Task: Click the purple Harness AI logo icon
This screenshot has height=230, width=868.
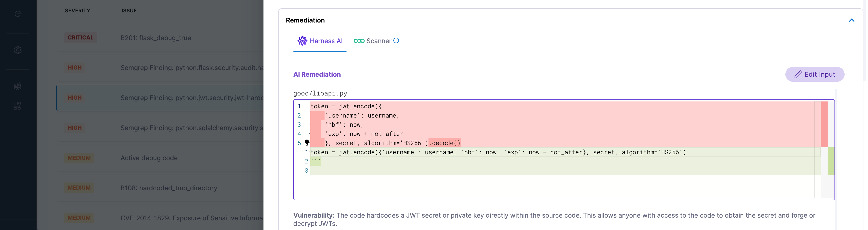Action: tap(302, 41)
